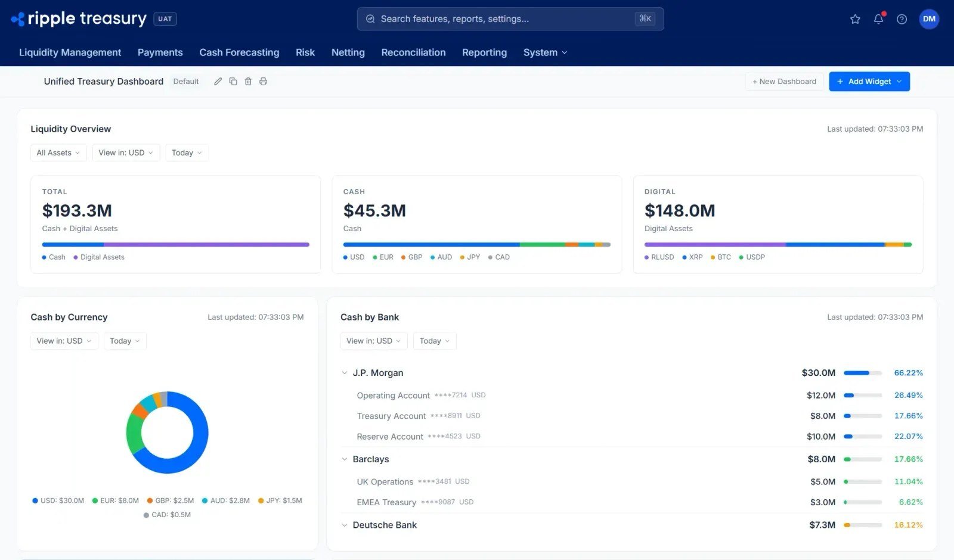Screen dimensions: 954x560
Task: Open Cash by Currency Today dropdown
Action: point(125,341)
